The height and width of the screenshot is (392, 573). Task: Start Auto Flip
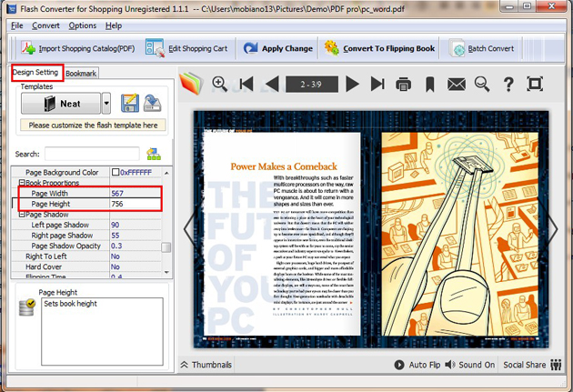(x=417, y=365)
